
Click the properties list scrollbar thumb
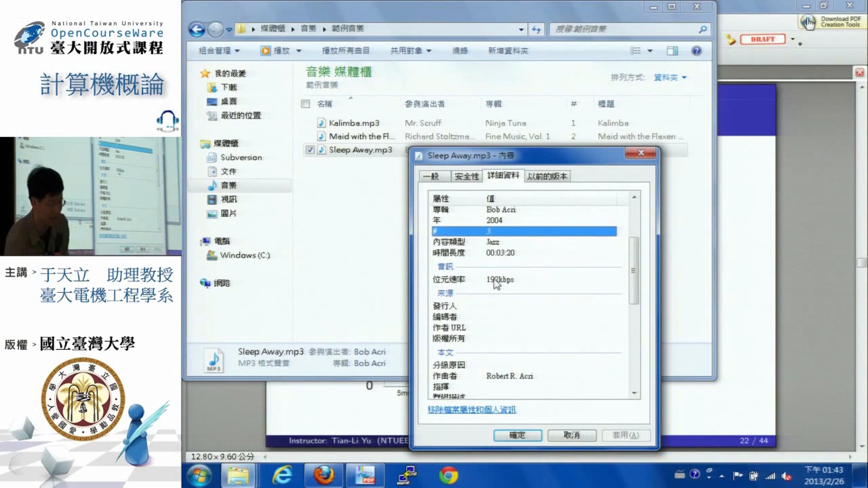[x=633, y=270]
